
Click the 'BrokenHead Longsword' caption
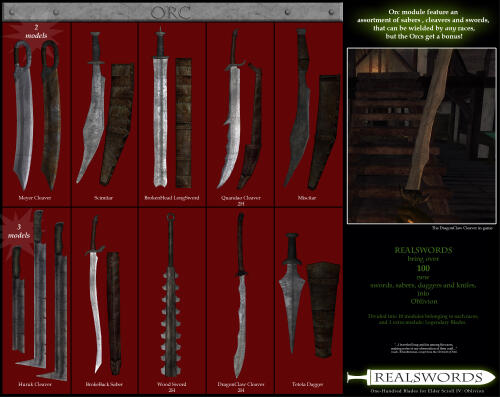point(172,198)
